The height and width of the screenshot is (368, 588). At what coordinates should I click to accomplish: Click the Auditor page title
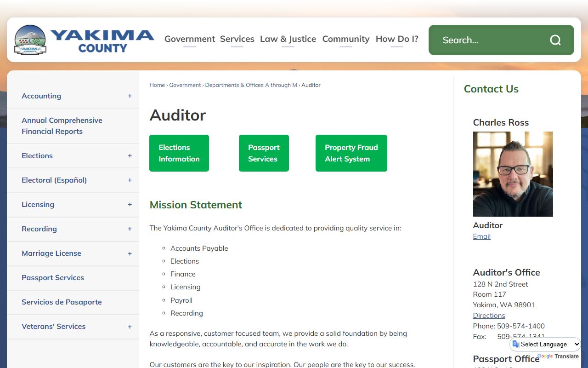(x=178, y=115)
